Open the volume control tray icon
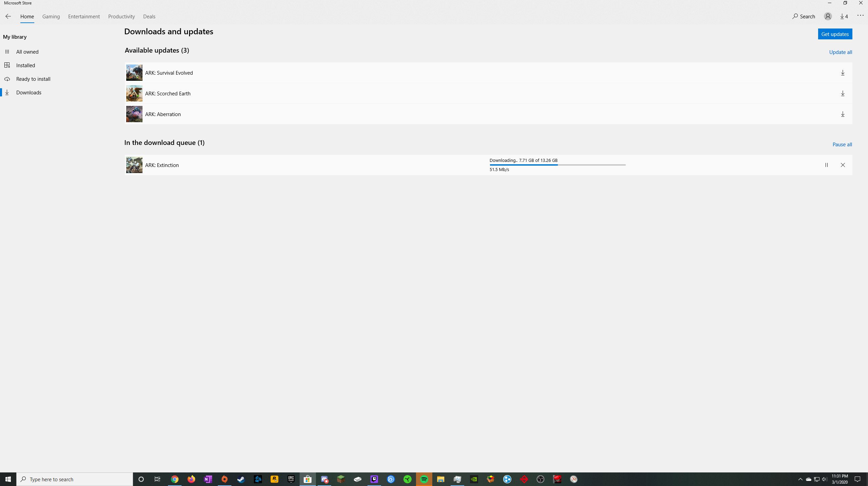868x486 pixels. point(825,479)
